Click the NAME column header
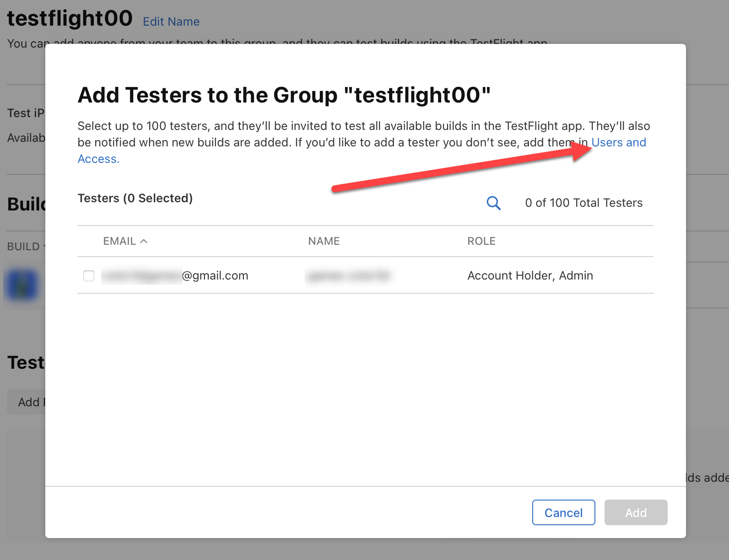The width and height of the screenshot is (729, 560). click(x=324, y=241)
